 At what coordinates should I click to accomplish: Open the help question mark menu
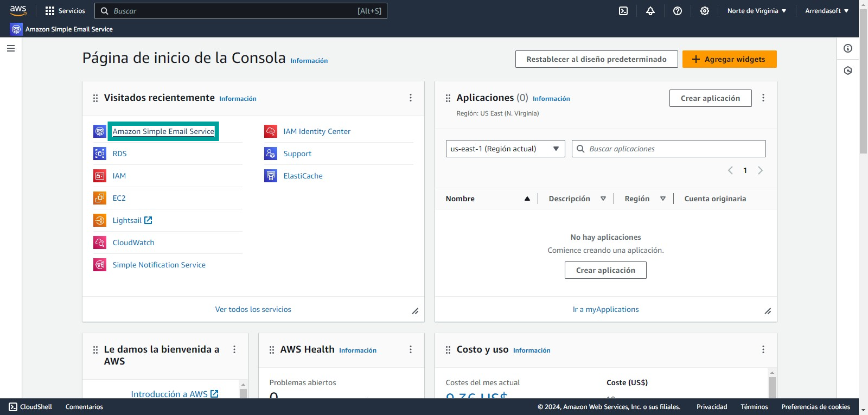(678, 11)
